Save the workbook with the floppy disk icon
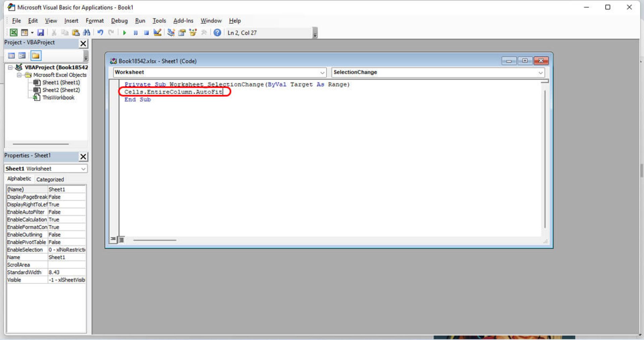Image resolution: width=644 pixels, height=340 pixels. (41, 33)
